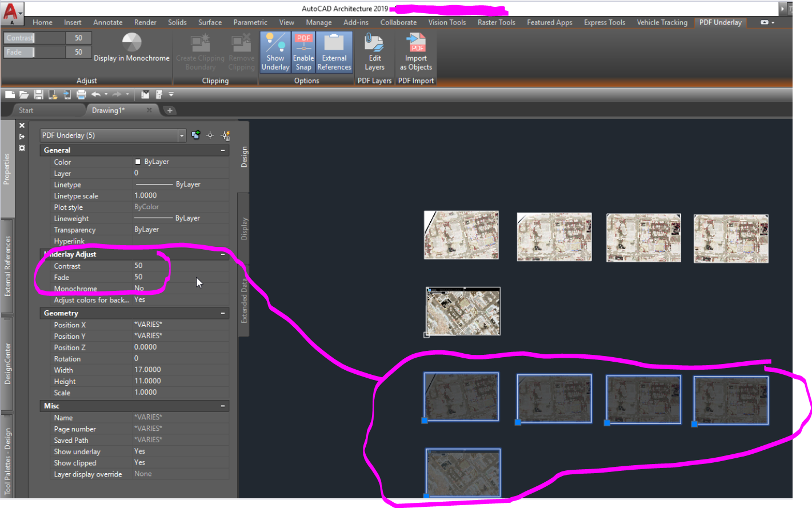Click the Monochrome No value
812x508 pixels.
(181, 289)
